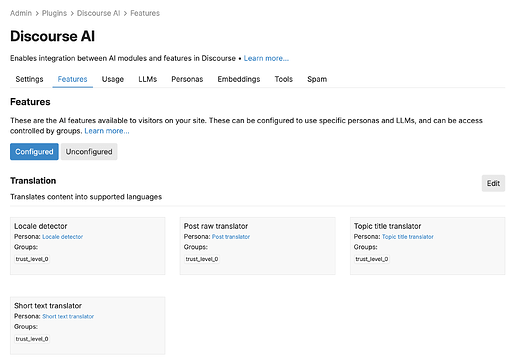
Task: Click trust_level_0 group in Topic title translator card
Action: [372, 259]
